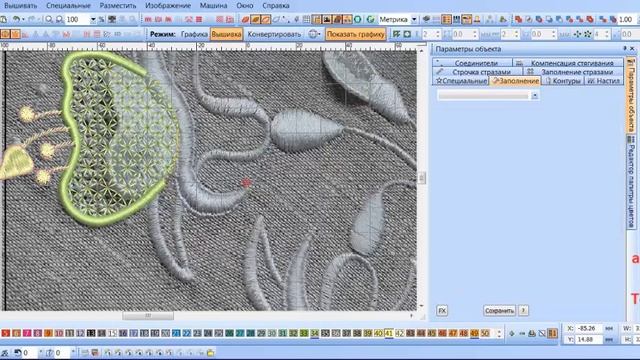Screen dimensions: 640x360
Task: Toggle the orange outlined leaf shape icon
Action: tap(266, 19)
